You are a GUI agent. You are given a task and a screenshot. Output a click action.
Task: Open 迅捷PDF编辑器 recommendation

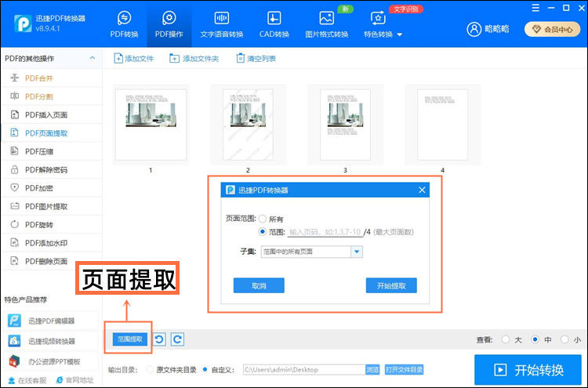tap(52, 321)
